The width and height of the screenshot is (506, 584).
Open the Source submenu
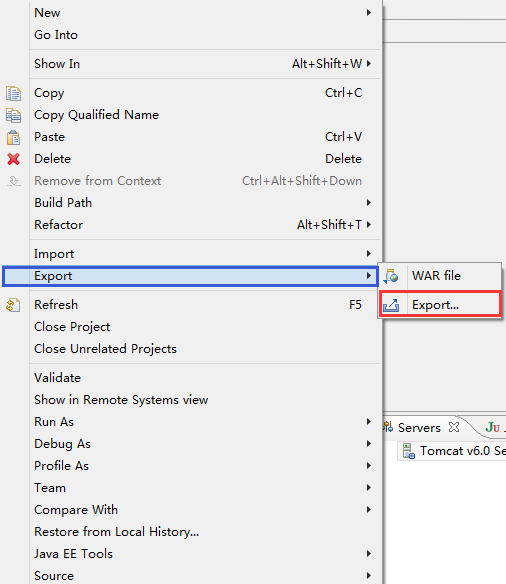click(205, 575)
